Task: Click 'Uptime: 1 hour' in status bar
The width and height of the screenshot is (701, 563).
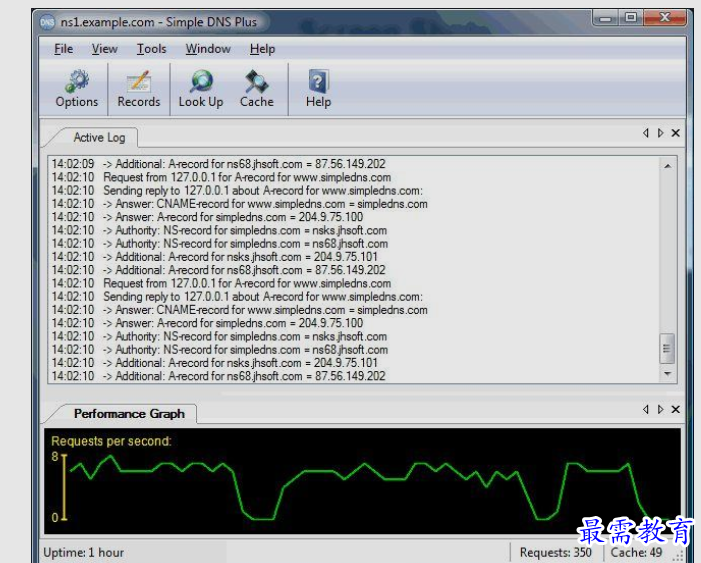Action: point(84,552)
